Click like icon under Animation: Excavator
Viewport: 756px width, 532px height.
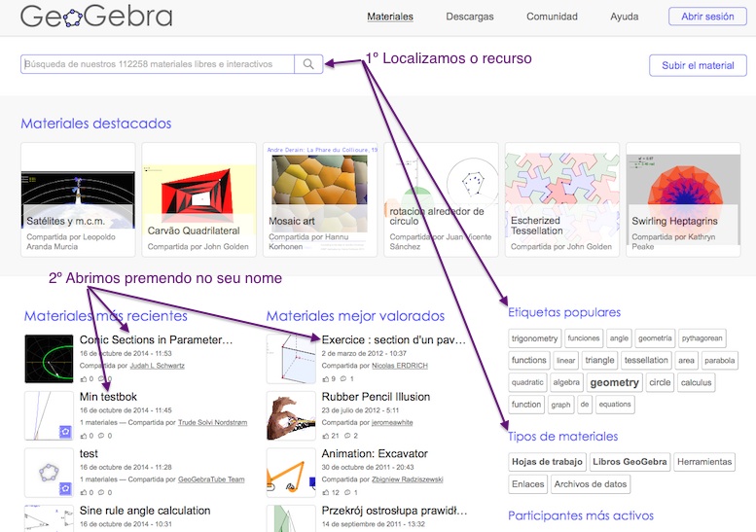pyautogui.click(x=326, y=492)
